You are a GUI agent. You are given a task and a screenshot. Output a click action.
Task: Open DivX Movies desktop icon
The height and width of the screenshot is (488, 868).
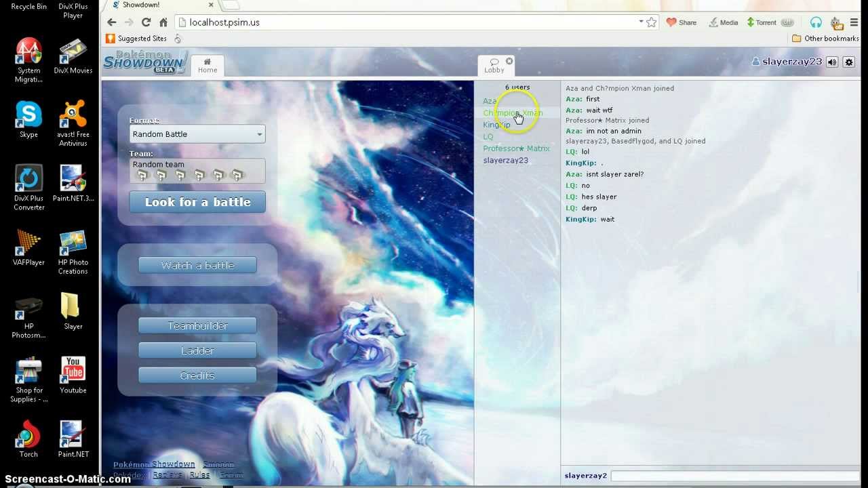click(73, 58)
